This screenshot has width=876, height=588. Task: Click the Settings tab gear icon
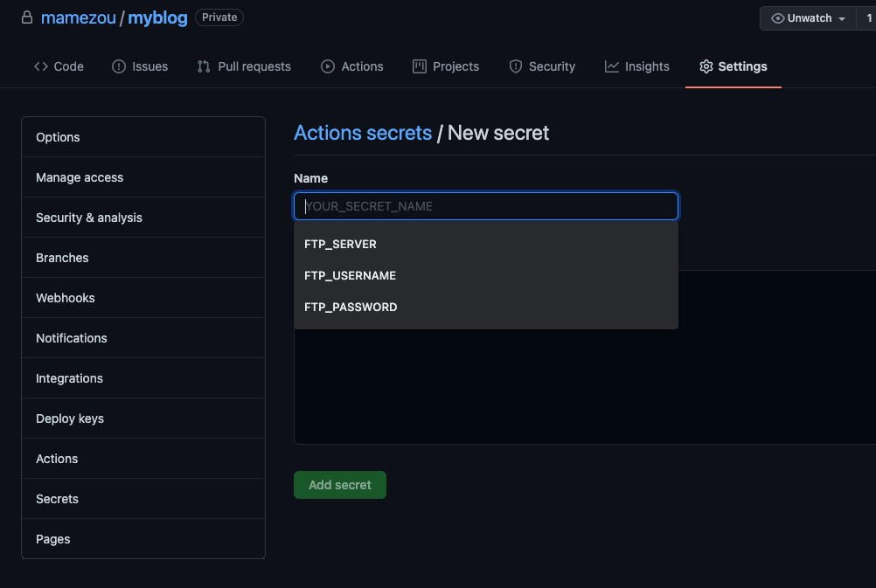[x=706, y=66]
